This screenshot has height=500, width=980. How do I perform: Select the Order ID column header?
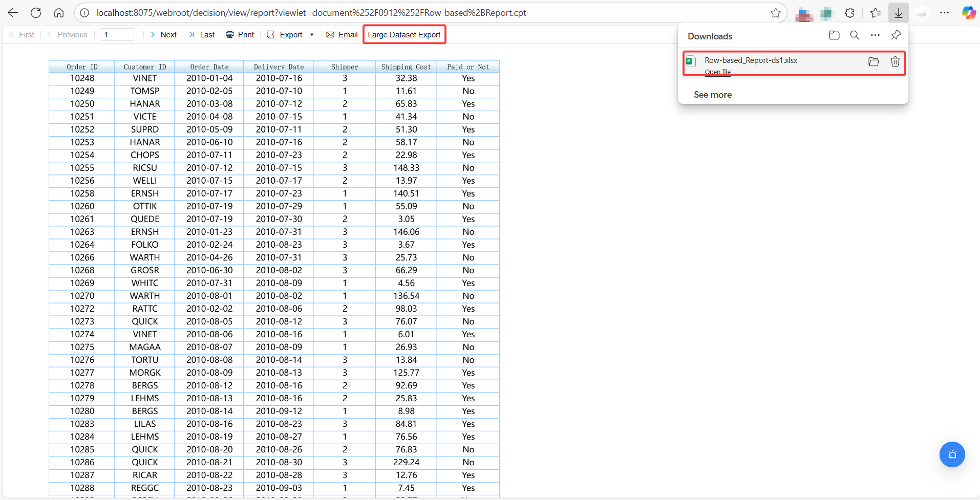click(82, 67)
